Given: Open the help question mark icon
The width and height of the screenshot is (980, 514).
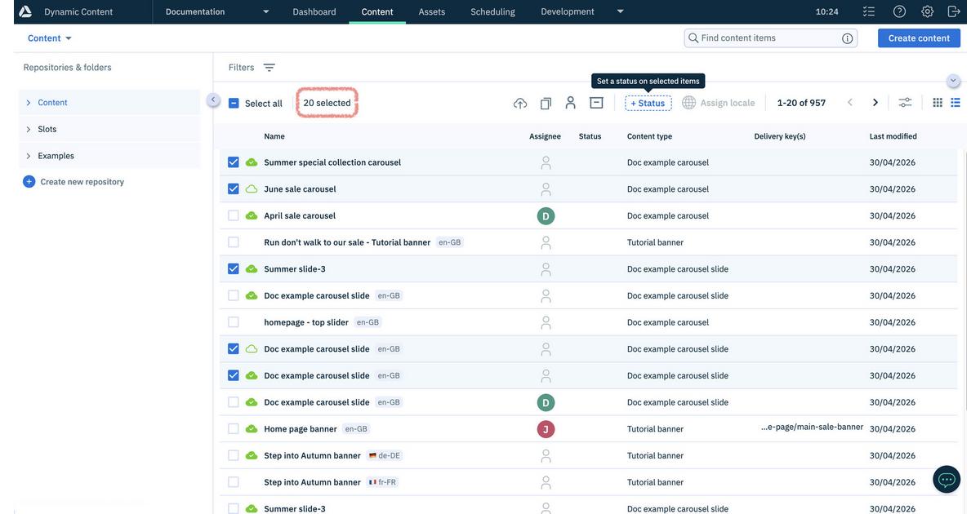Looking at the screenshot, I should (899, 11).
